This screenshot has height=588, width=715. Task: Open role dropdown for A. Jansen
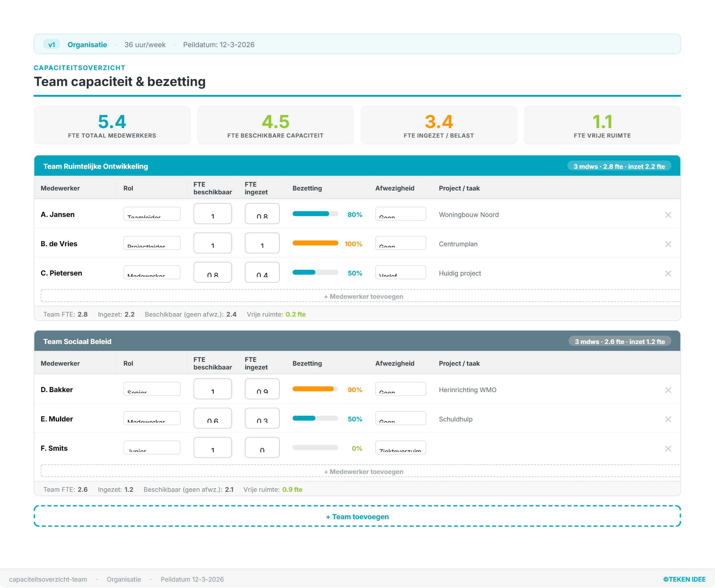tap(152, 214)
